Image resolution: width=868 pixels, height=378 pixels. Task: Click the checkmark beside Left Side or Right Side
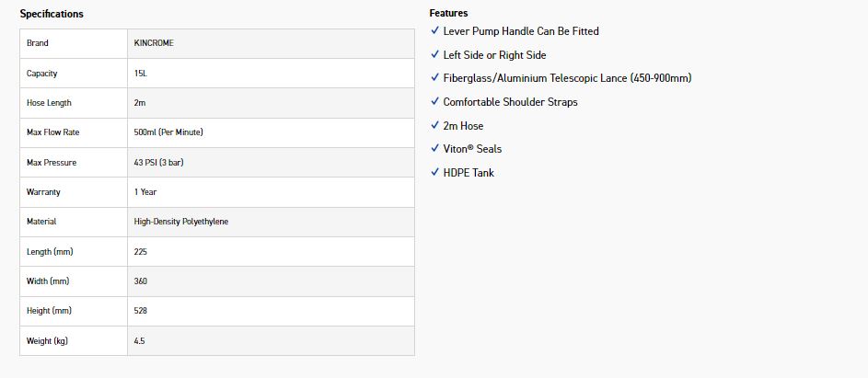[434, 55]
